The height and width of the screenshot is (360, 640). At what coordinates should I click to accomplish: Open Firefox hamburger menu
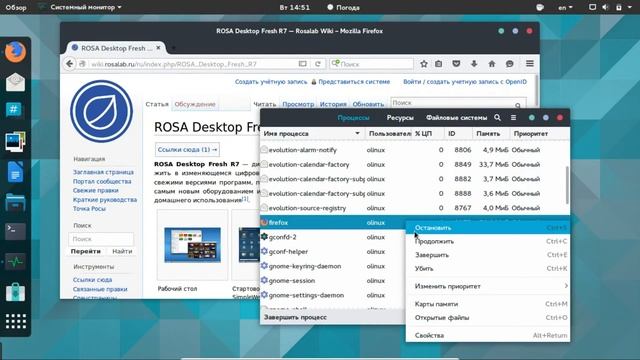[x=530, y=64]
